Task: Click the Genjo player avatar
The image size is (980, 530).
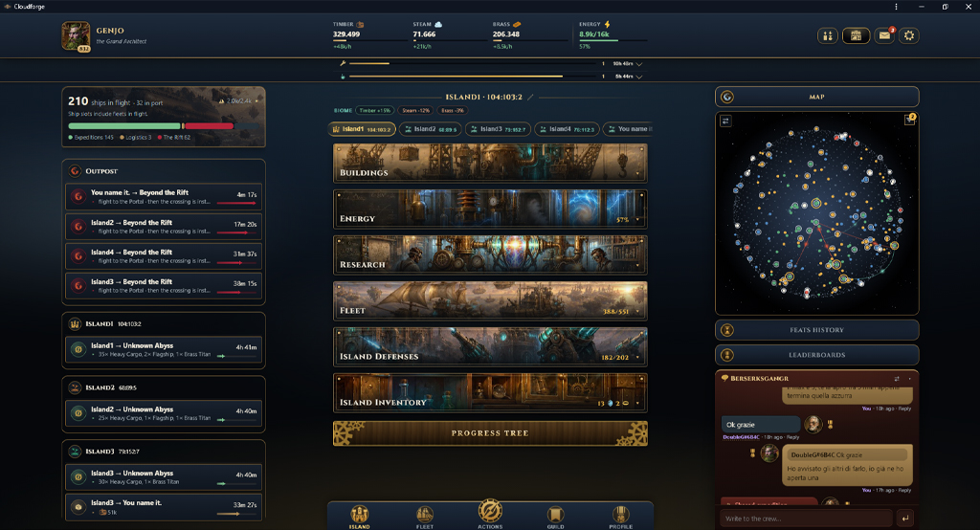Action: [x=76, y=35]
